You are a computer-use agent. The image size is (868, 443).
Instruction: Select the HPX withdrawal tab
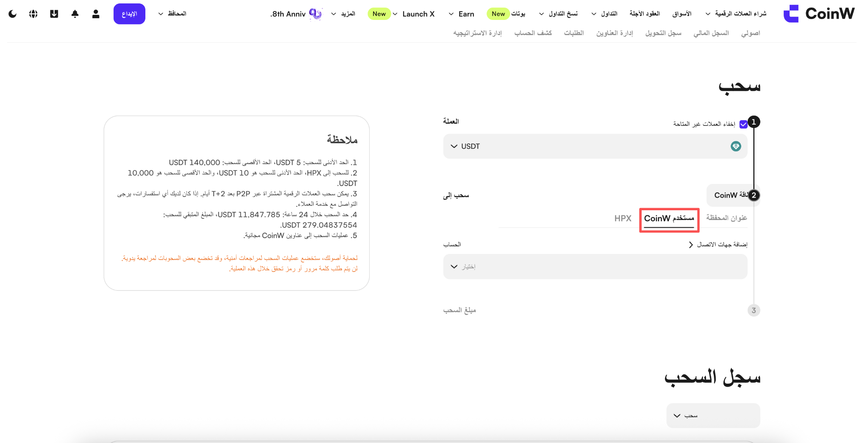pos(623,218)
